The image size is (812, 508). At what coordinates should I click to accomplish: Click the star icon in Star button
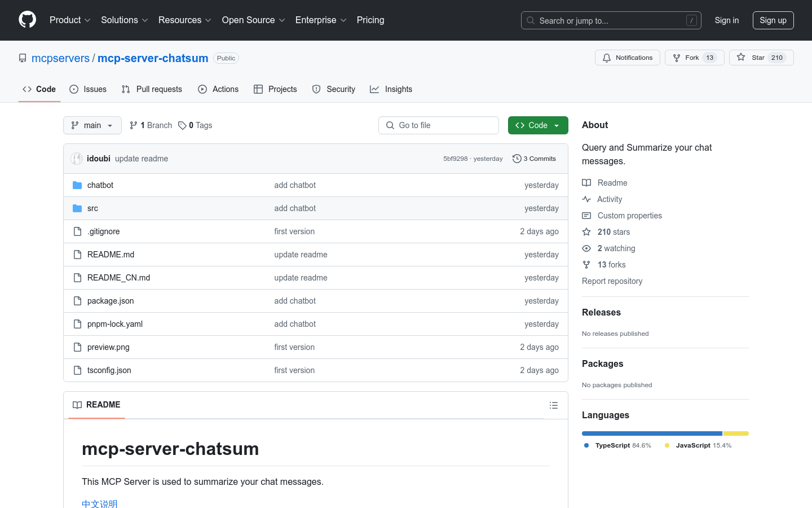741,58
